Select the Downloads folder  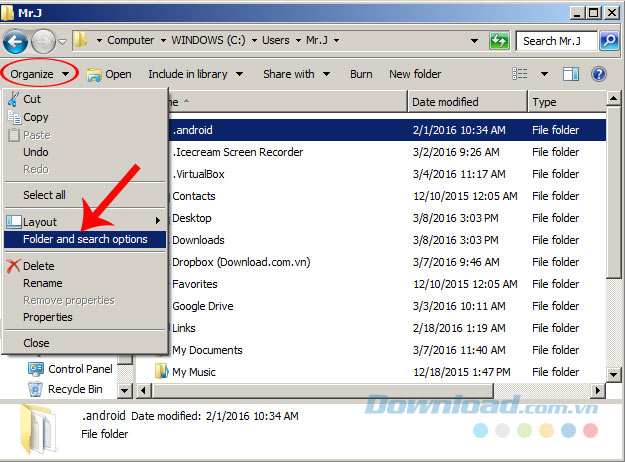pyautogui.click(x=198, y=240)
